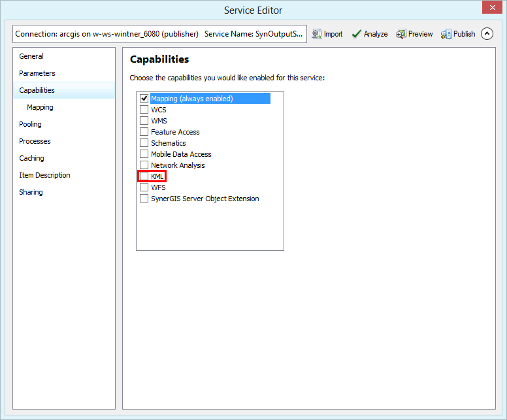
Task: Run Analyze with the green checkmark icon
Action: click(x=357, y=34)
